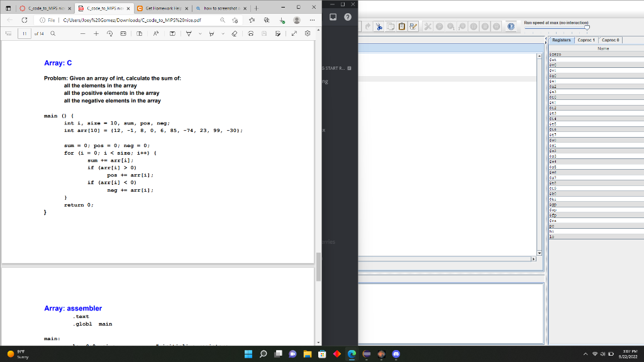Open Edge Settings and more menu
This screenshot has height=362, width=644.
point(313,19)
